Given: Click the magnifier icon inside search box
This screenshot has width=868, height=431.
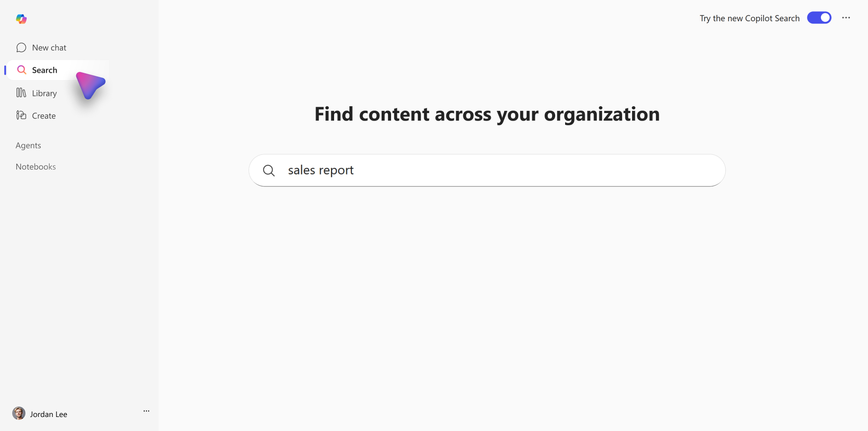Looking at the screenshot, I should (x=269, y=171).
